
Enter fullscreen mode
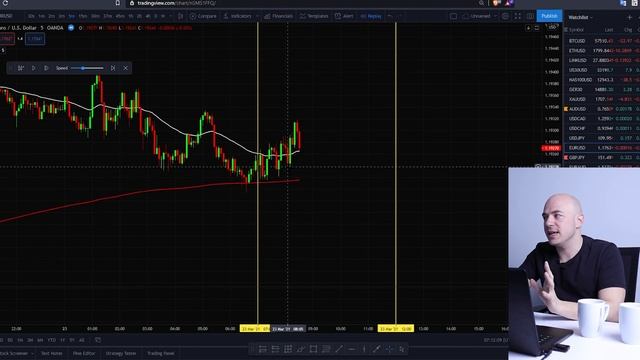518,16
